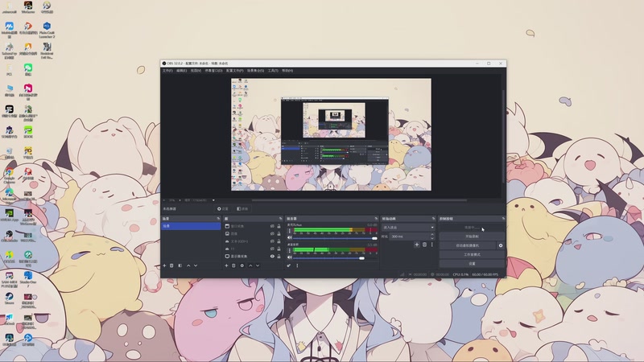The height and width of the screenshot is (362, 644).
Task: Open WeGame desktop icon
Action: coord(28,7)
